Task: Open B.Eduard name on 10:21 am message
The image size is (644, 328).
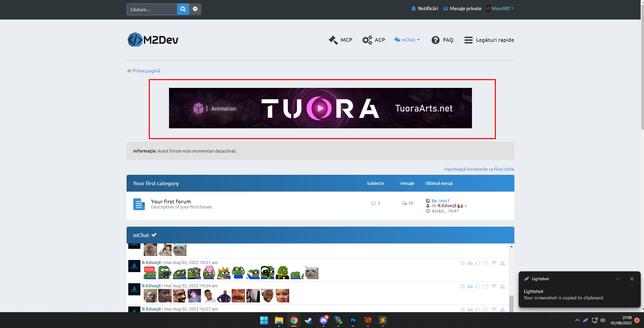Action: pos(151,262)
